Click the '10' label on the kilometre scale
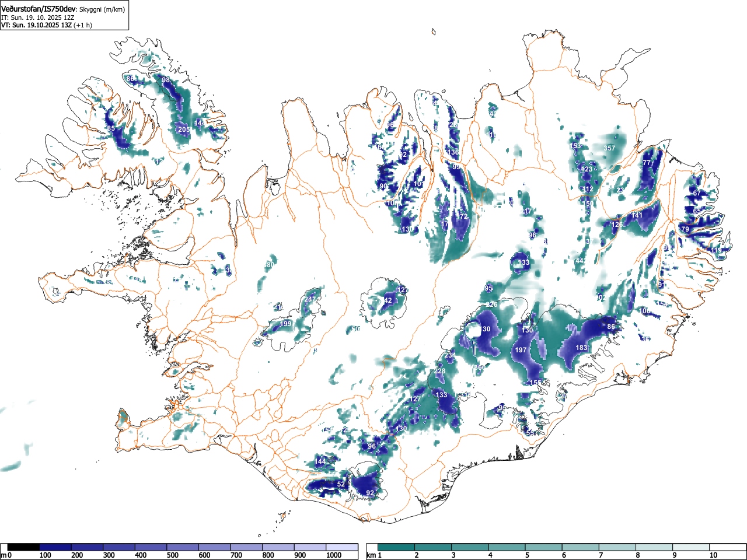Viewport: 747px width, 560px height. 713,555
